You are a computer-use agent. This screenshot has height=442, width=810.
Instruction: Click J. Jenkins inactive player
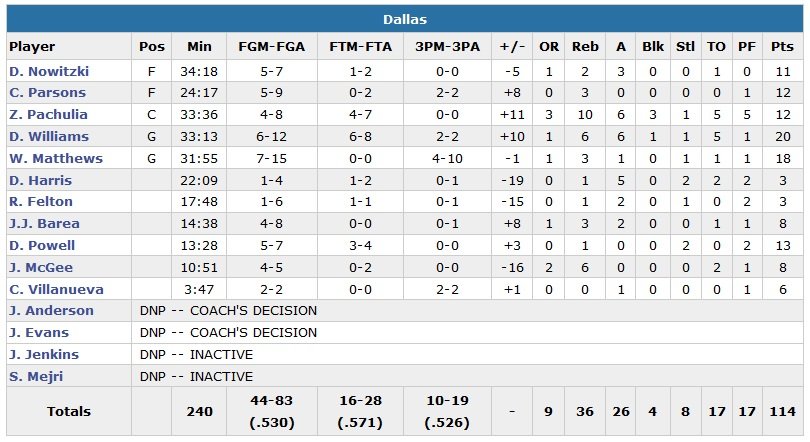tap(44, 354)
